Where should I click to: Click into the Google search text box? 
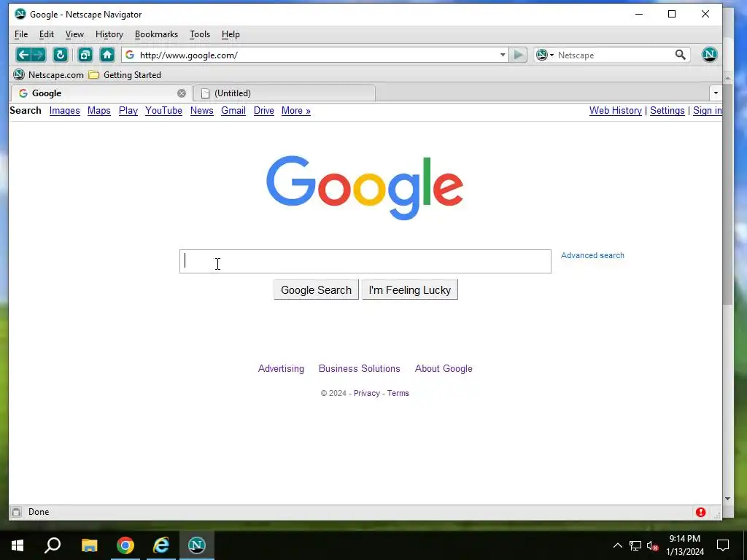[x=365, y=262]
